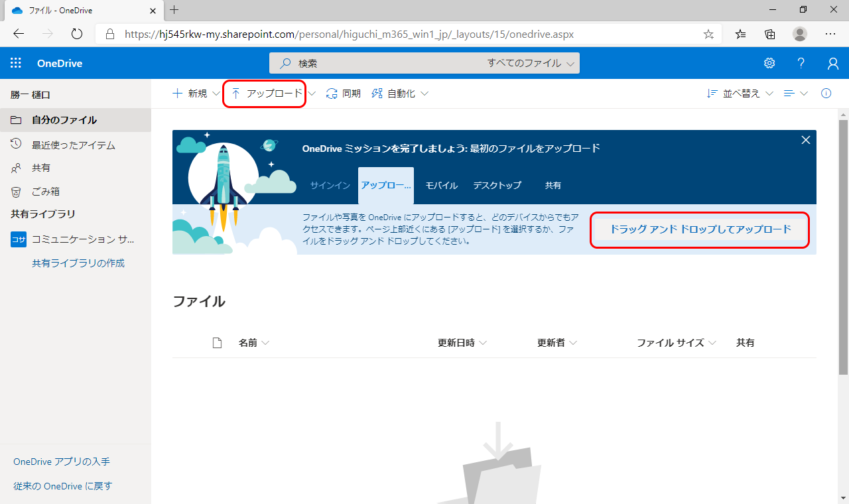Screen dimensions: 849x504
Task: Click the 従来の OneDrive に戻す link
Action: [x=63, y=486]
